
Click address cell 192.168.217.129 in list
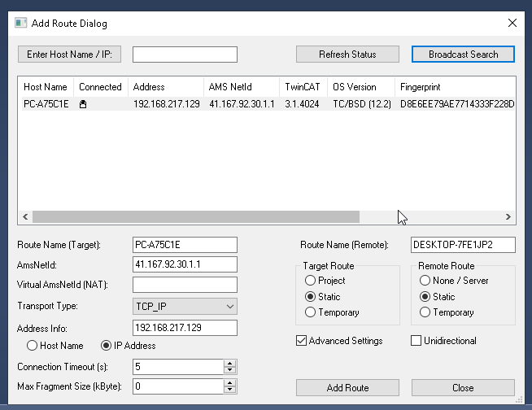(x=166, y=104)
